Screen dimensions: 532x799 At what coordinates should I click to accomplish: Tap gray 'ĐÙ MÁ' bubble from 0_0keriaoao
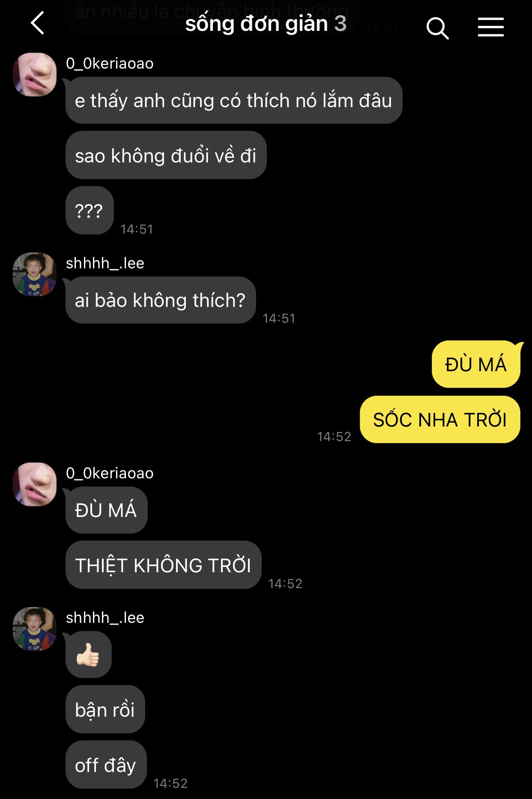click(106, 510)
